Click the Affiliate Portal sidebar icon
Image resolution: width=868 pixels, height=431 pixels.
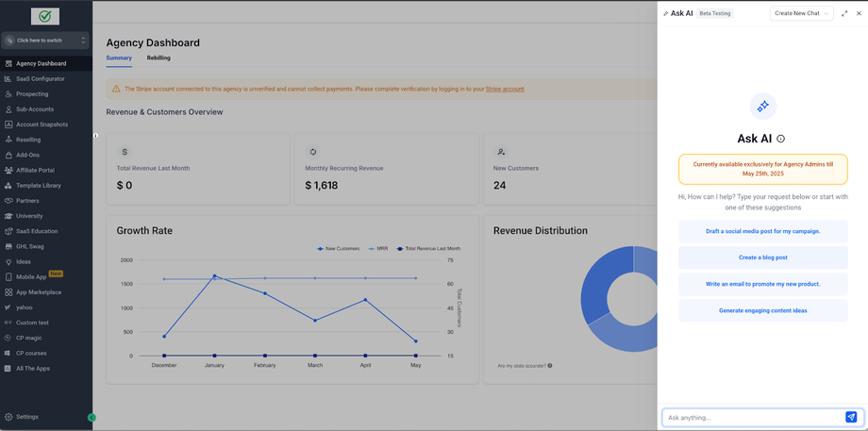8,170
